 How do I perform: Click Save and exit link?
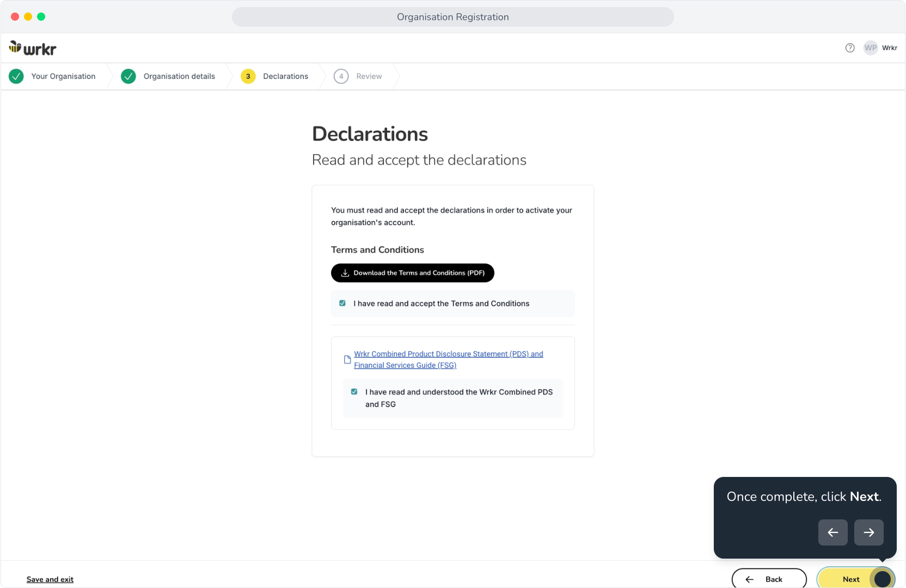tap(50, 579)
